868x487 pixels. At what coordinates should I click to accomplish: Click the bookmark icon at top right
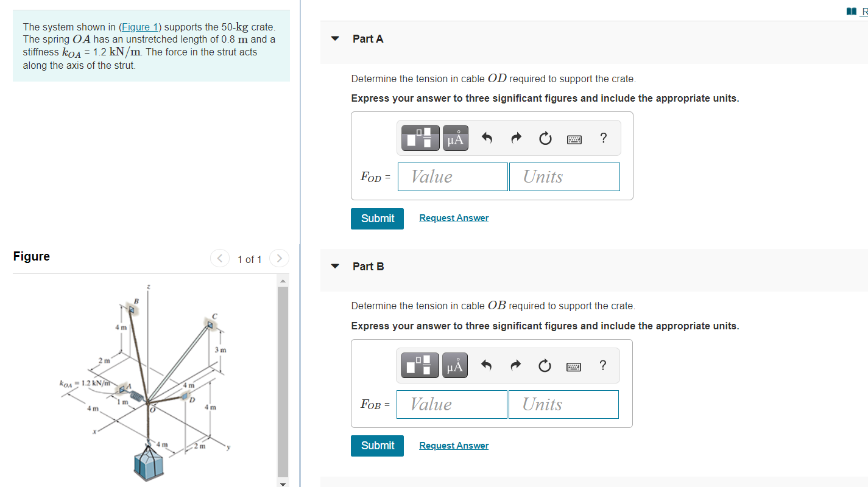click(x=850, y=11)
